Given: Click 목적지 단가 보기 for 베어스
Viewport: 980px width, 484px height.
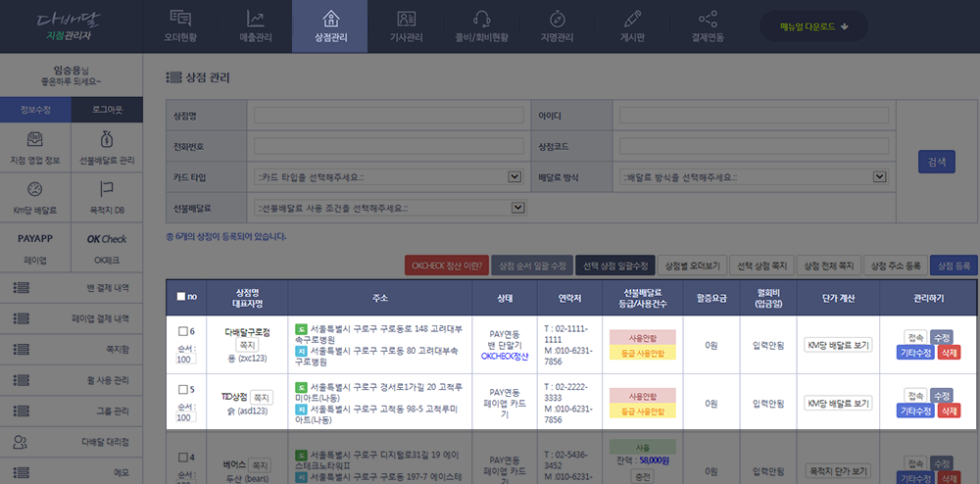Looking at the screenshot, I should [838, 471].
